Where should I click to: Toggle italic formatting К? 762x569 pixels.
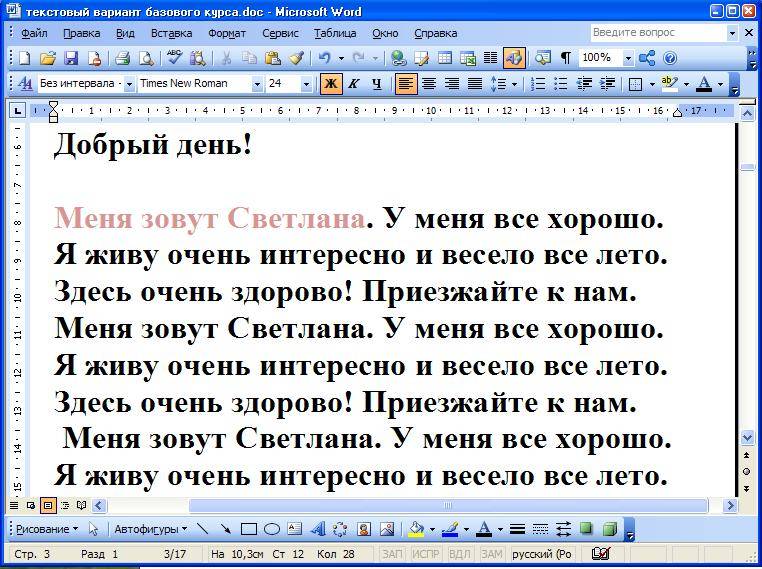click(353, 84)
